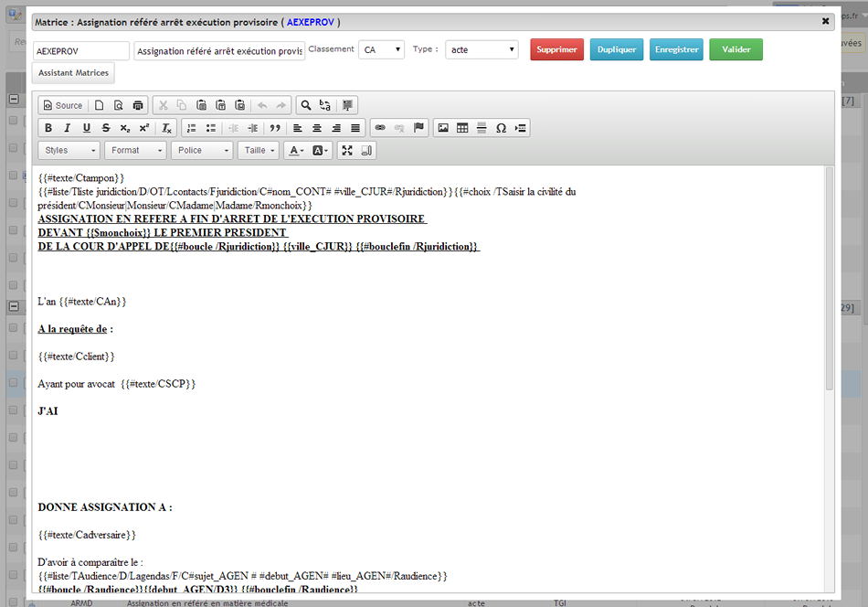Click the Dupliquer button
The image size is (868, 607).
[617, 49]
